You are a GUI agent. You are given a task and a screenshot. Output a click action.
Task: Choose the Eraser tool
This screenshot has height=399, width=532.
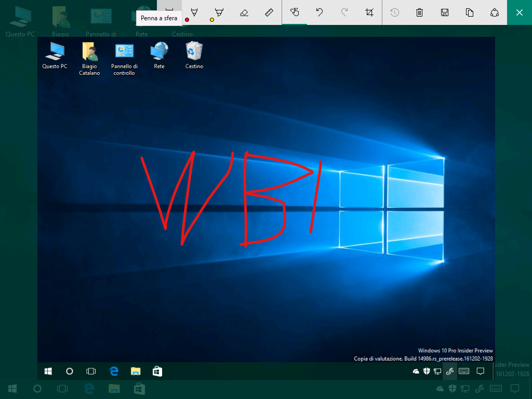tap(244, 12)
